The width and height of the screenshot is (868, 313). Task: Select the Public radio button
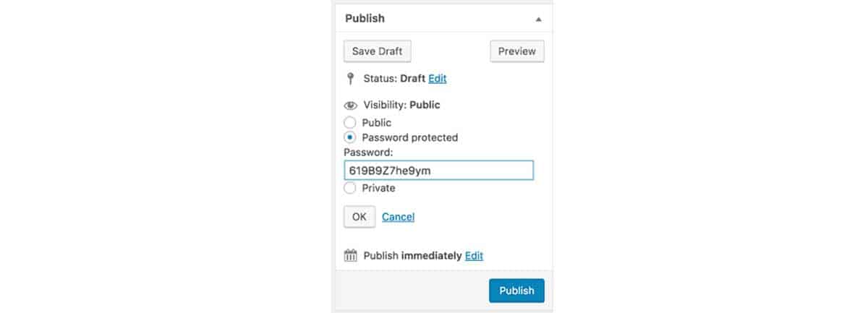[350, 123]
